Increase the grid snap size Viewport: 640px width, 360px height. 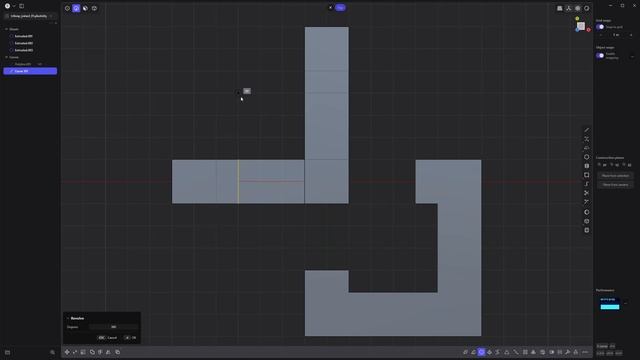tap(631, 35)
